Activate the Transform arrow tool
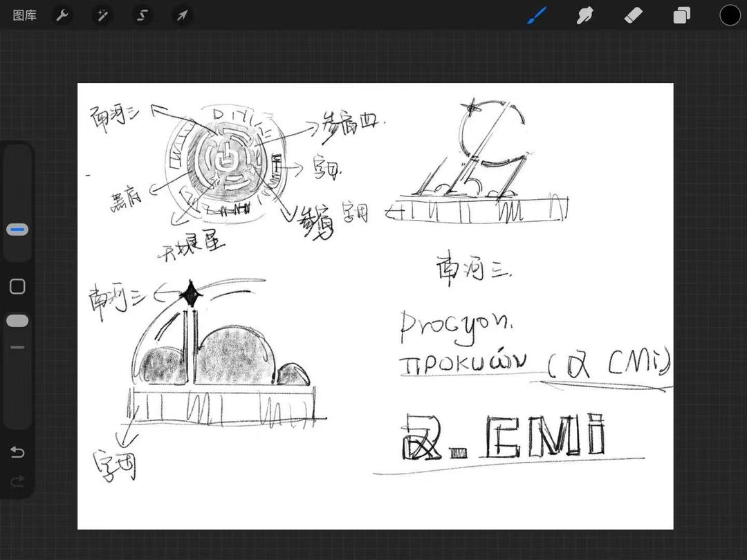747x560 pixels. (182, 15)
